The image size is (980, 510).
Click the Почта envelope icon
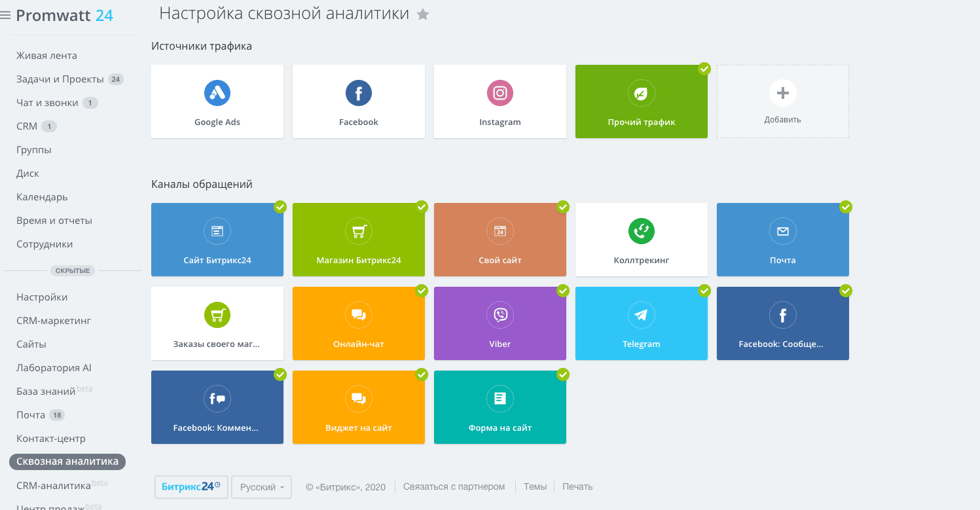[x=783, y=231]
